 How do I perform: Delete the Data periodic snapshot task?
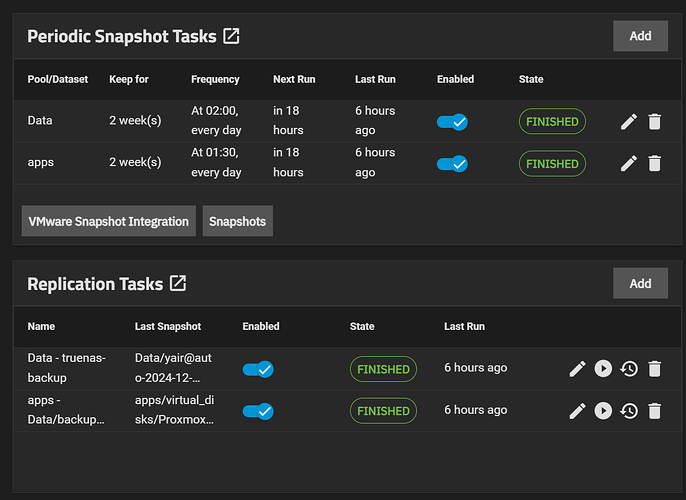click(x=654, y=122)
